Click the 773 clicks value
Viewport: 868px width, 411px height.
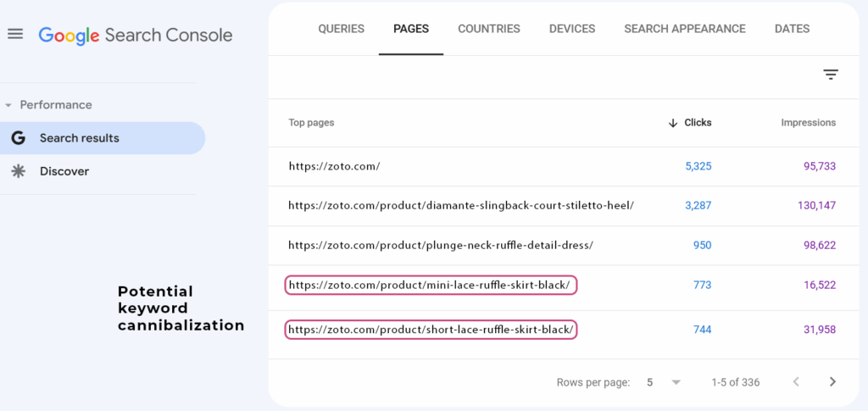pyautogui.click(x=702, y=285)
